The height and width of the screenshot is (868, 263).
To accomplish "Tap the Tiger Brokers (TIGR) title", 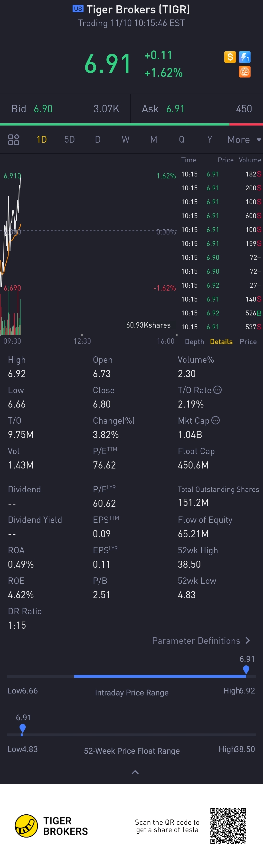I will coord(138,10).
